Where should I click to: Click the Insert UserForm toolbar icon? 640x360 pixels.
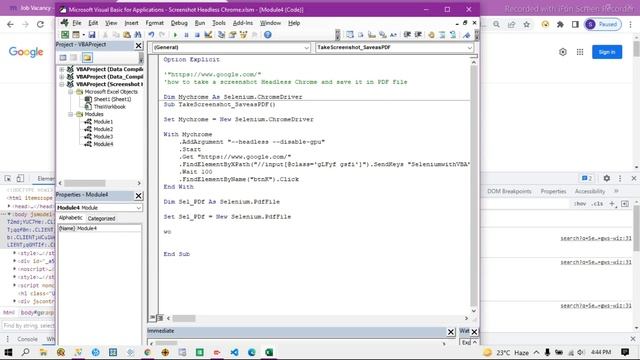[76, 35]
